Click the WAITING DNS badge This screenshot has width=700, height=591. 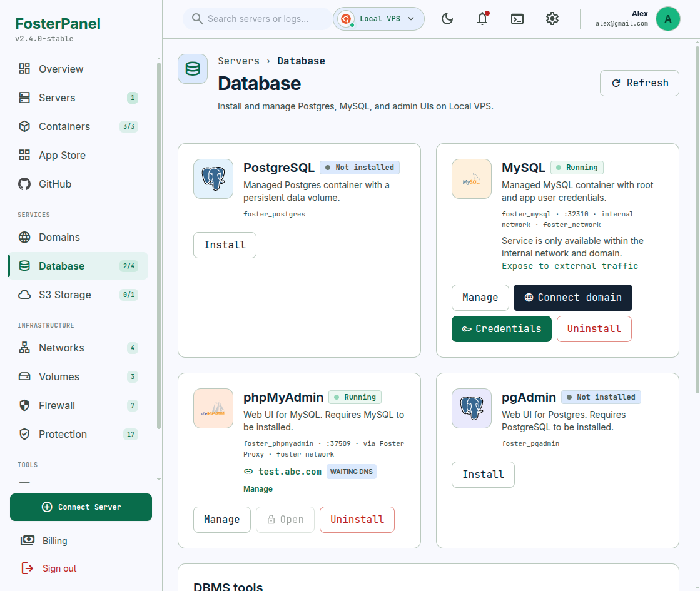(x=352, y=472)
